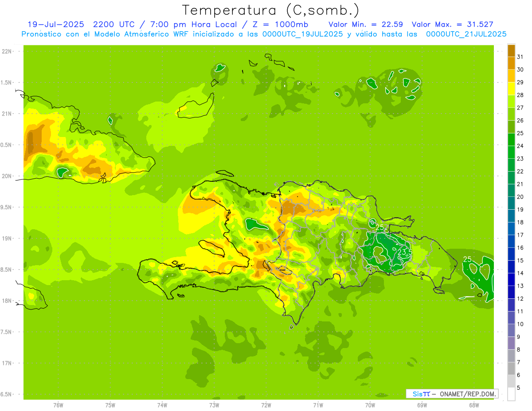
Task: Click the '76W' longitude axis label
Action: [58, 405]
